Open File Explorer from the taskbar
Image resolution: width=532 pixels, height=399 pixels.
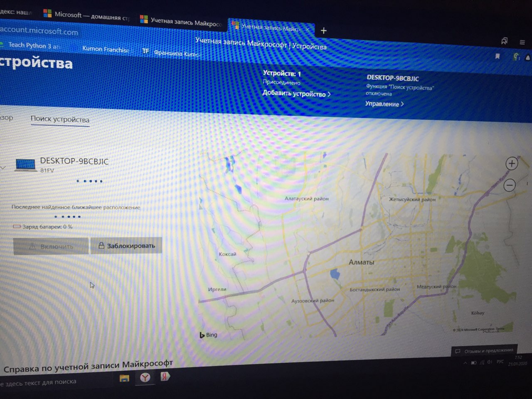click(x=124, y=378)
